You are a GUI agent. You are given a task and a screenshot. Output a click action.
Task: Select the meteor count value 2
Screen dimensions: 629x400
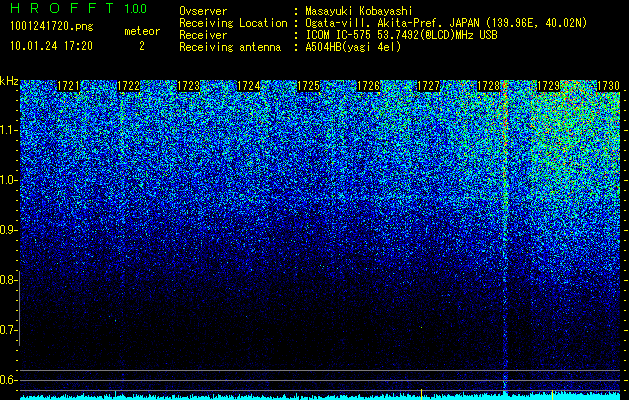pyautogui.click(x=142, y=46)
